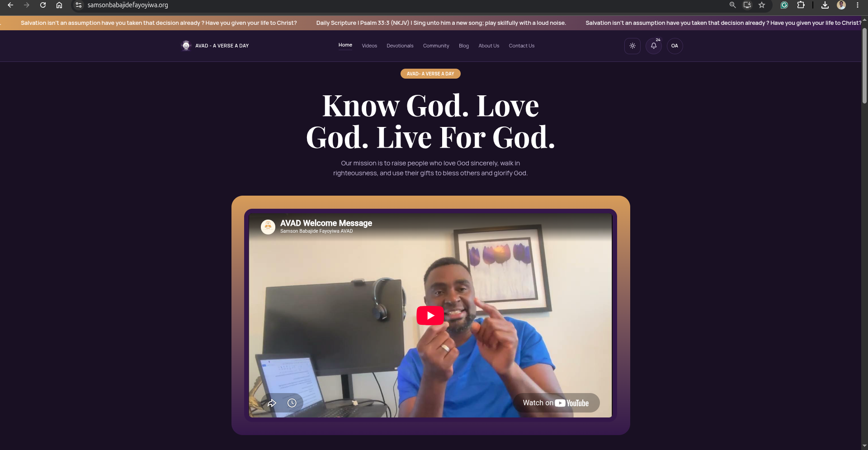Image resolution: width=868 pixels, height=450 pixels.
Task: Share the YouTube video
Action: [272, 403]
